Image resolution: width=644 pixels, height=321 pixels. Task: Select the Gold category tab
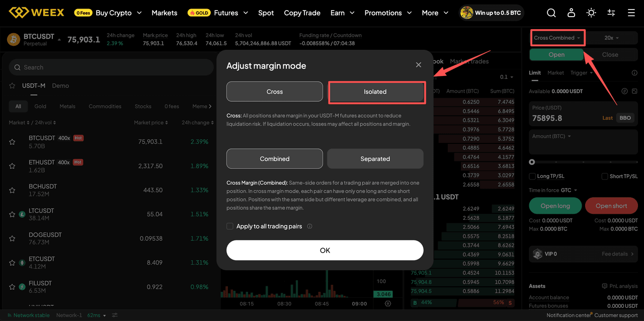(x=40, y=106)
